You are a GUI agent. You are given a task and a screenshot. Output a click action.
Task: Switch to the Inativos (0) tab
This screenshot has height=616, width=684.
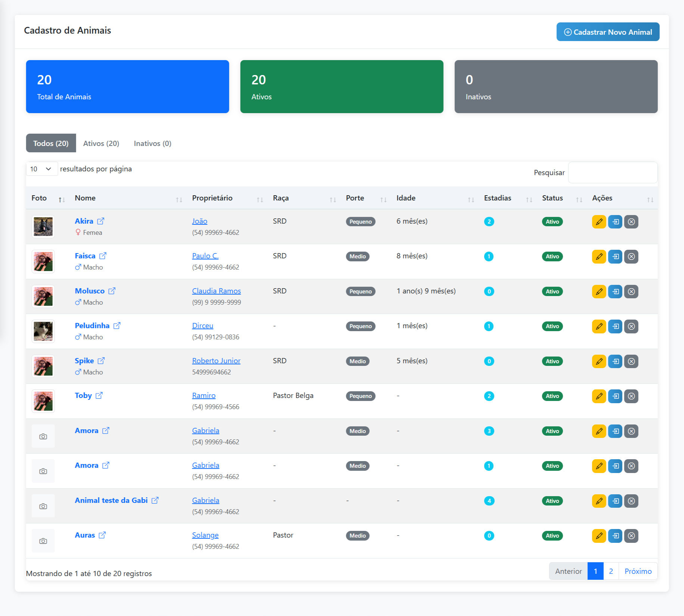tap(152, 143)
